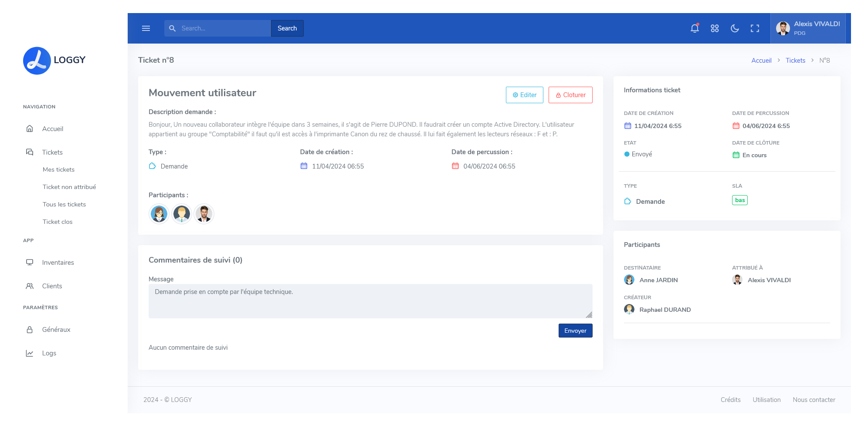Click Alexis VIVALDI profile avatar in header
The height and width of the screenshot is (429, 868).
[x=783, y=28]
